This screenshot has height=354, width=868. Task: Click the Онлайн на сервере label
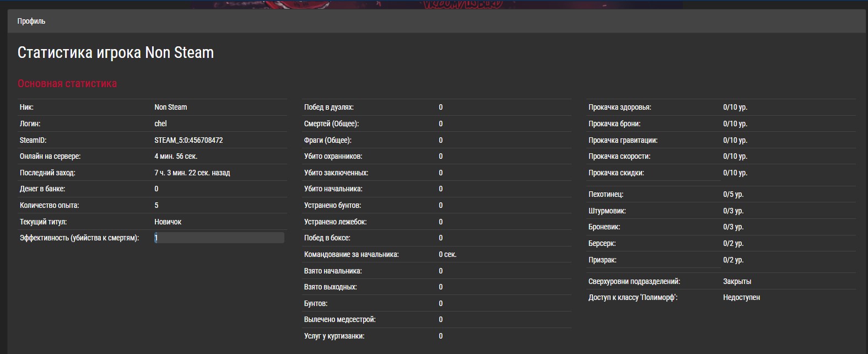[x=50, y=157]
